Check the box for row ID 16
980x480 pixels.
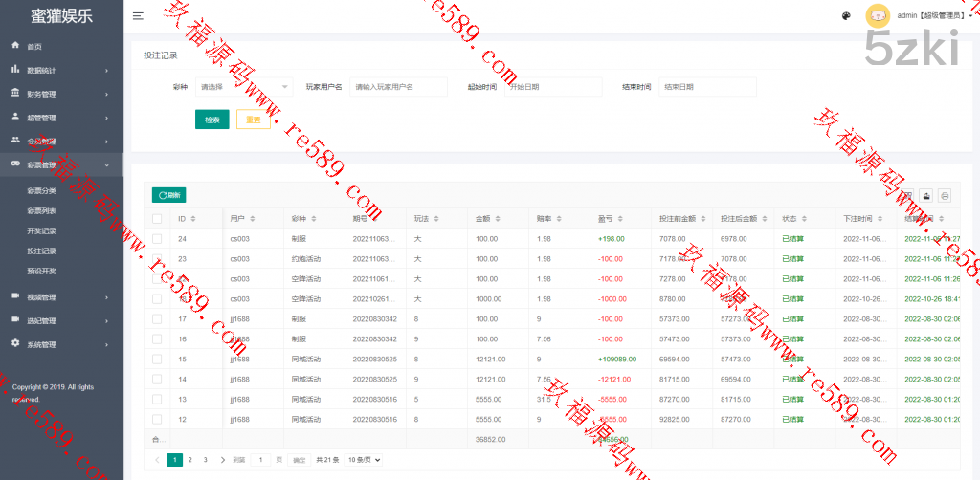pos(157,338)
